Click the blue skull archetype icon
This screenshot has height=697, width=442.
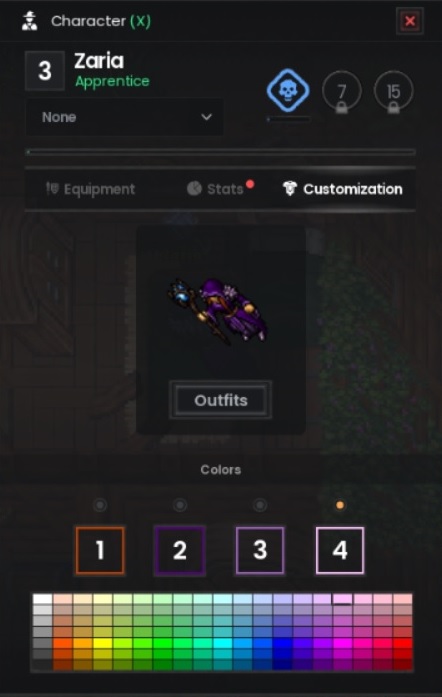[x=288, y=90]
